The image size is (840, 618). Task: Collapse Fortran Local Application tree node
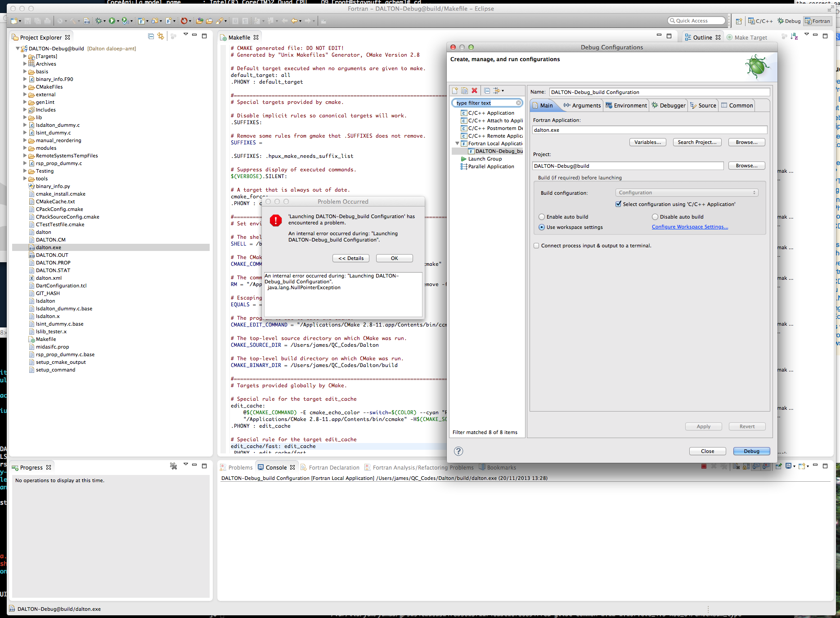pyautogui.click(x=457, y=143)
